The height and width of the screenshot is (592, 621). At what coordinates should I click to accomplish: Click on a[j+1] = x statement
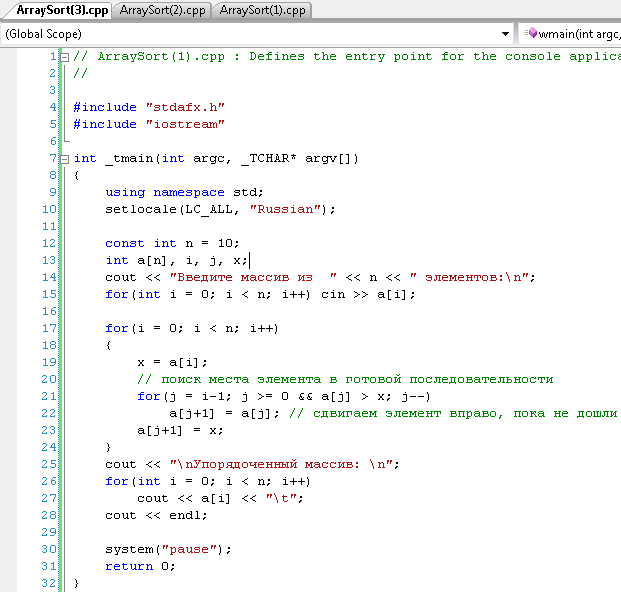coord(180,430)
